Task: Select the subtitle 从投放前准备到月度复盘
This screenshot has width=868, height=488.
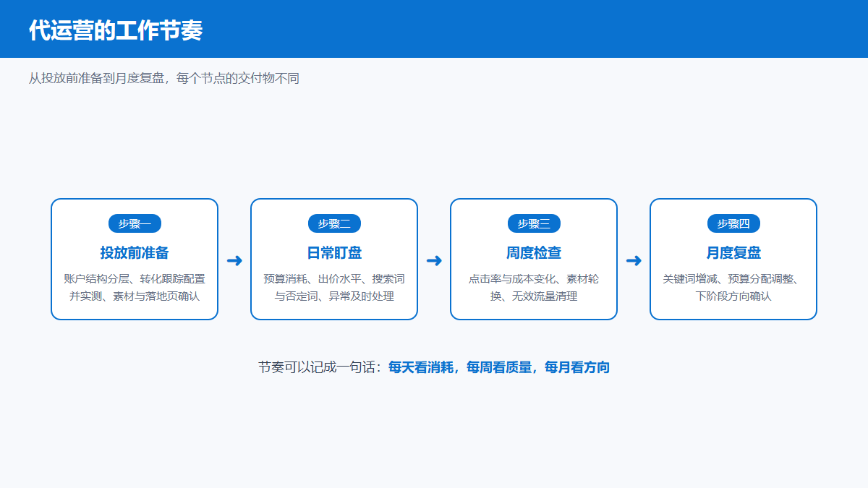Action: (164, 78)
